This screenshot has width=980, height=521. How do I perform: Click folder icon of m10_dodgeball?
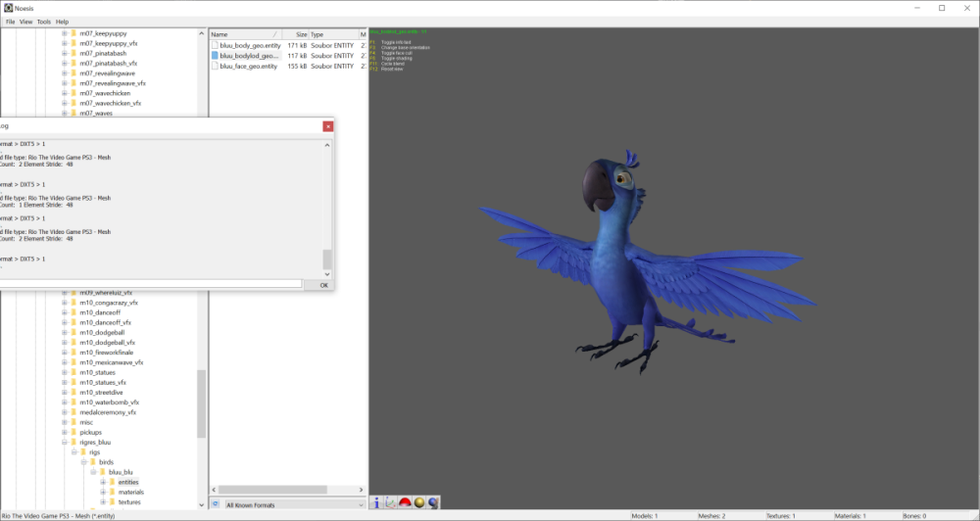coord(73,332)
